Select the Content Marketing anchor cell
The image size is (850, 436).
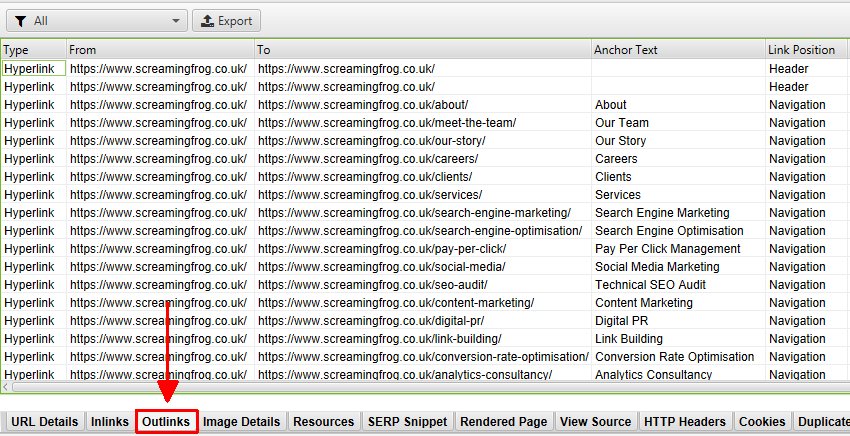click(678, 303)
